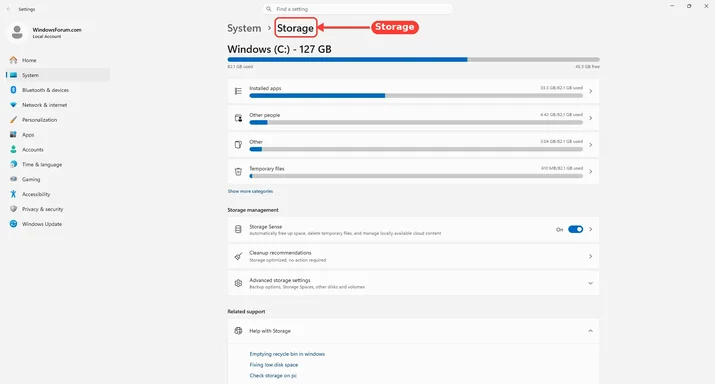Open Installed apps details via chevron
Image resolution: width=715 pixels, height=384 pixels.
tap(591, 91)
